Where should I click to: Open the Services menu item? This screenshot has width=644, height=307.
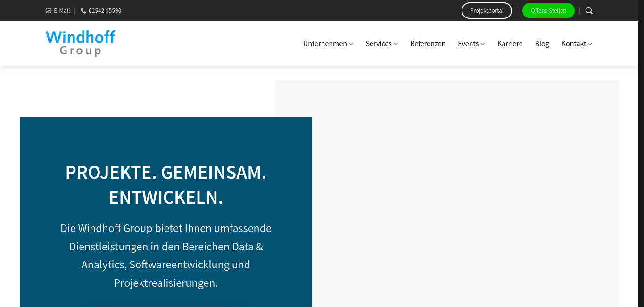[379, 44]
